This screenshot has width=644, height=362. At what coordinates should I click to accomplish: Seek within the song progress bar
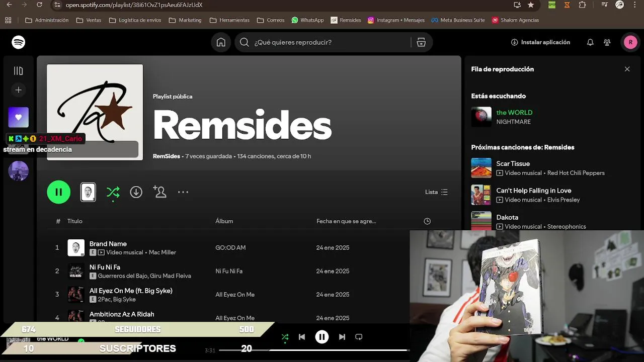coord(314,350)
